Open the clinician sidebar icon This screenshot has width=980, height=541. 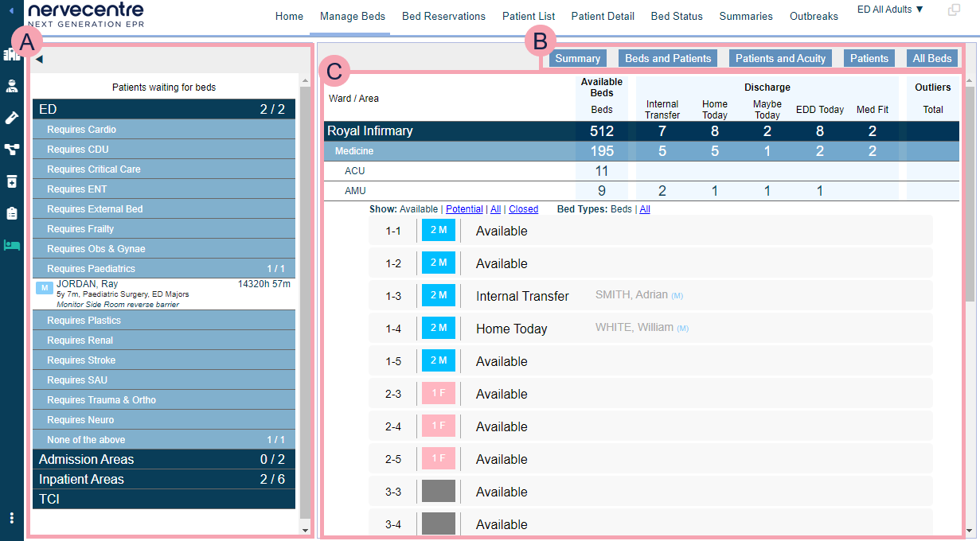tap(11, 86)
